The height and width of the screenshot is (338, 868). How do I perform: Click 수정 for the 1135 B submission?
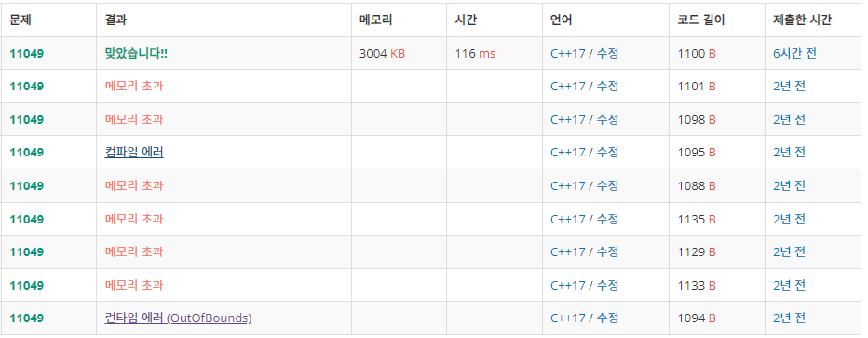(x=607, y=219)
